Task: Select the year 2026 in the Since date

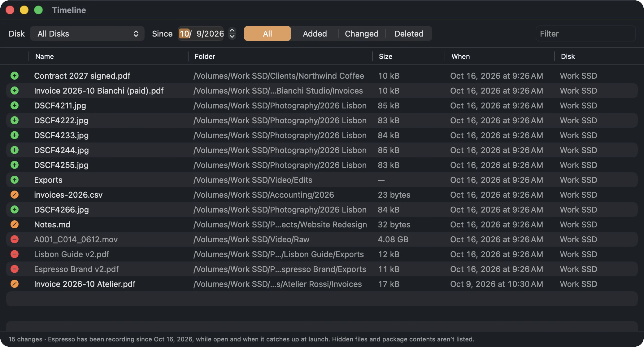Action: [x=214, y=33]
